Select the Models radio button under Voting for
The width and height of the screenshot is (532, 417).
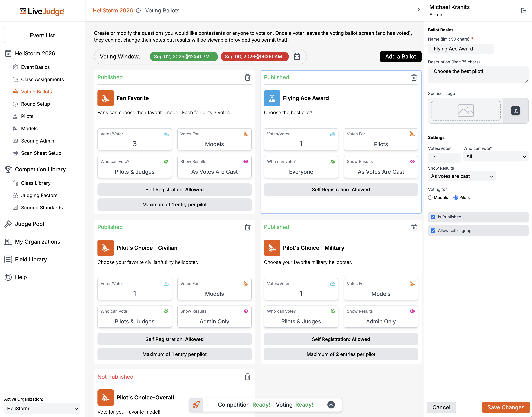pos(430,198)
